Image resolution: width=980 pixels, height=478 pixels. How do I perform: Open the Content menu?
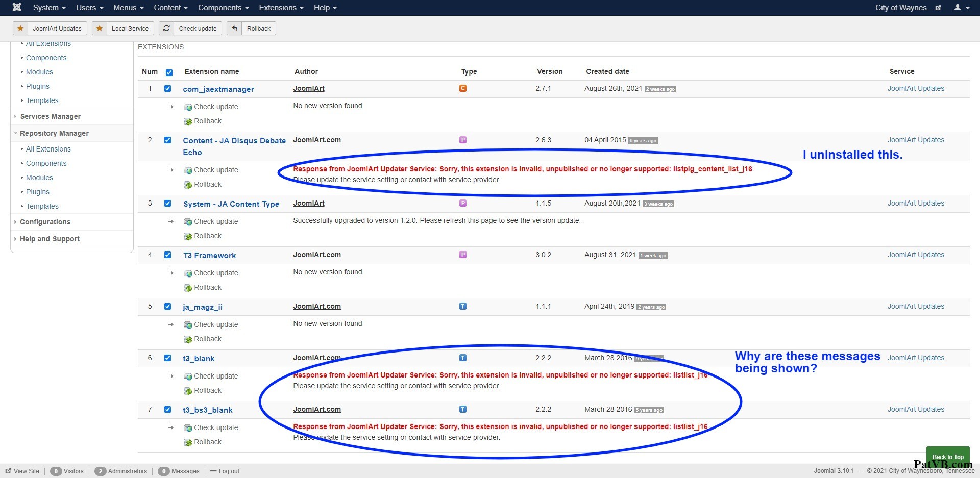pos(170,8)
